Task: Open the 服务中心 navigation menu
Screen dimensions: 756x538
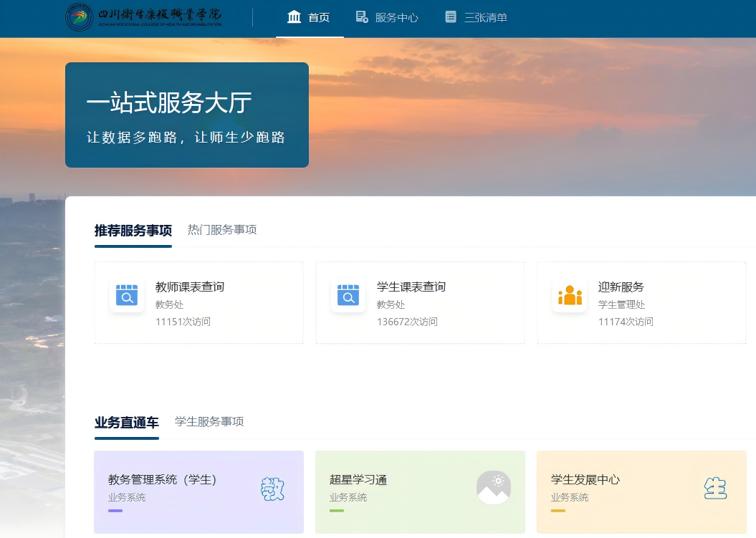Action: click(x=396, y=18)
